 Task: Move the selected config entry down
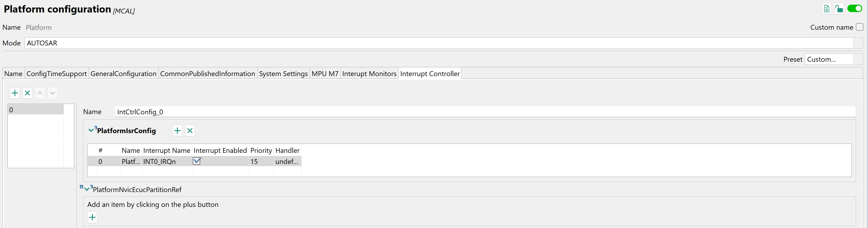coord(52,93)
